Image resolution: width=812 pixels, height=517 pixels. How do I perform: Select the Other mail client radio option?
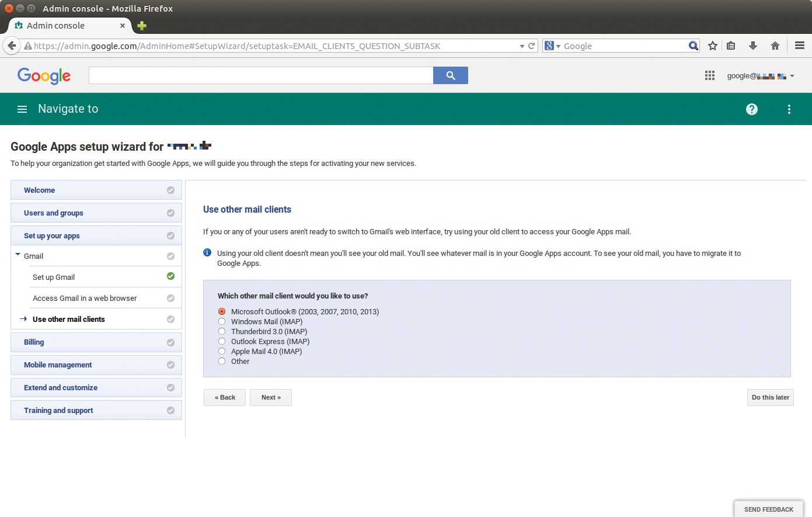click(x=222, y=361)
